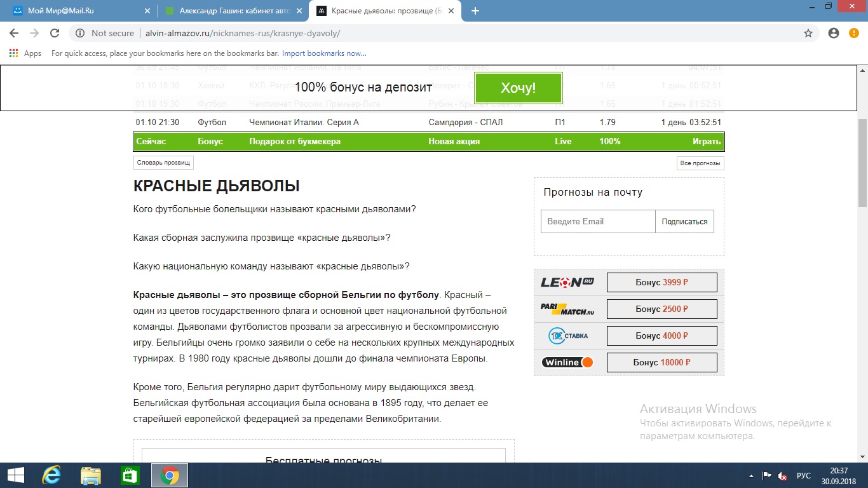Close the Мой Мир@Mail.Ru tab

coord(147,11)
